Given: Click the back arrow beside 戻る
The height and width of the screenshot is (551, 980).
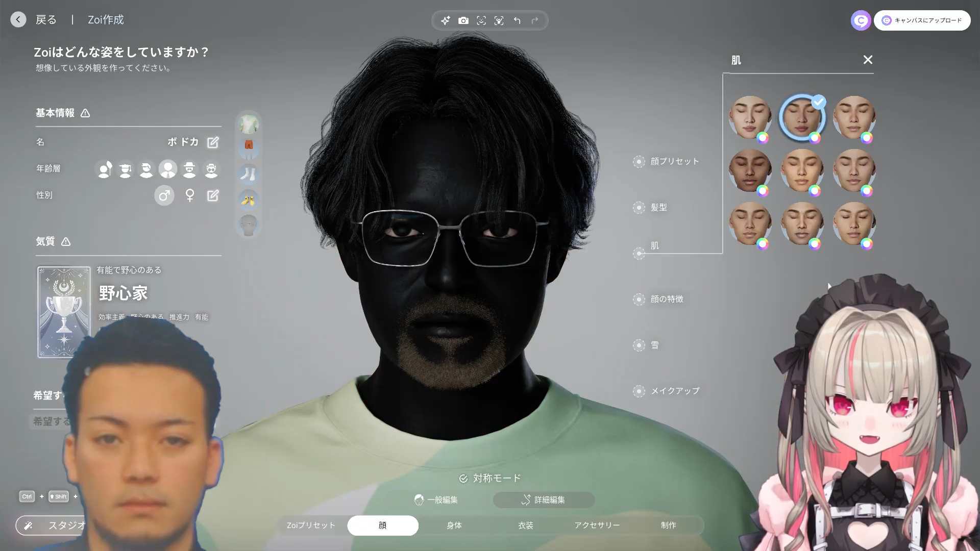Looking at the screenshot, I should 18,19.
